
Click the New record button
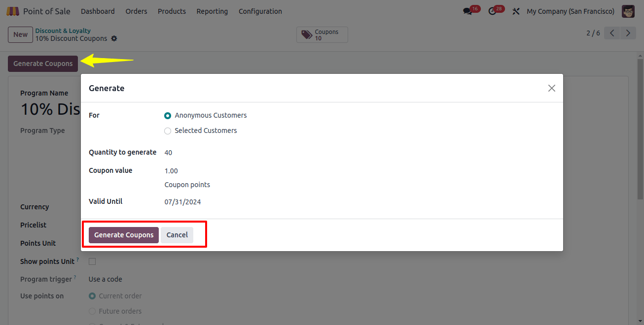pos(20,34)
